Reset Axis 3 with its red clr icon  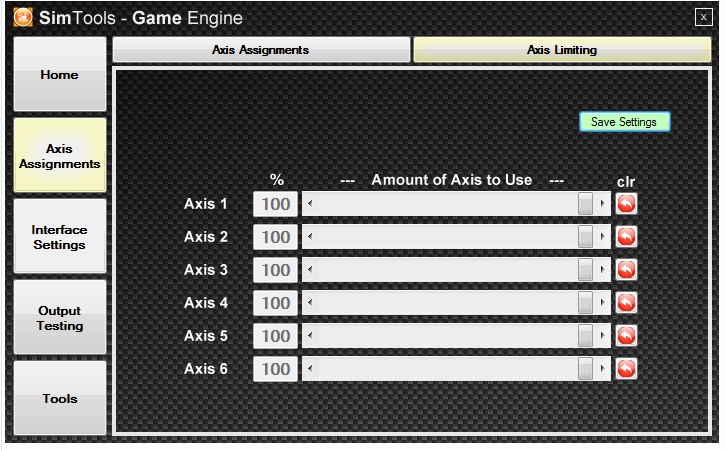(626, 270)
